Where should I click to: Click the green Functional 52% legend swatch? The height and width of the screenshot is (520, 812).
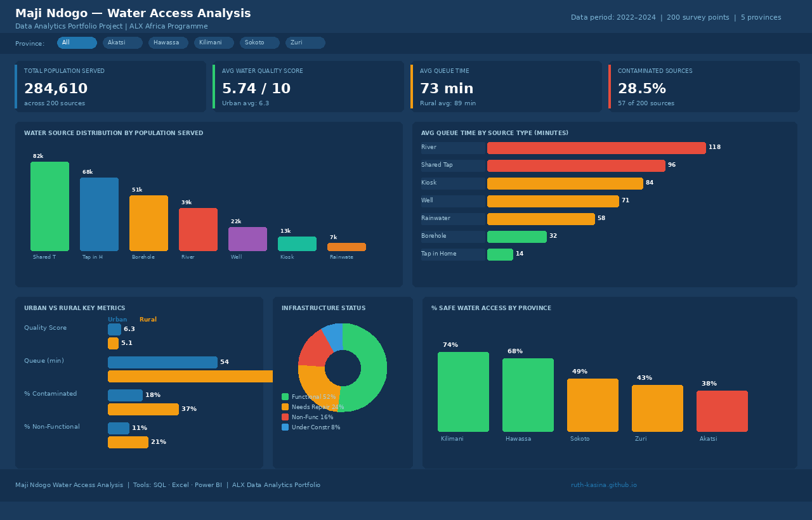point(285,396)
